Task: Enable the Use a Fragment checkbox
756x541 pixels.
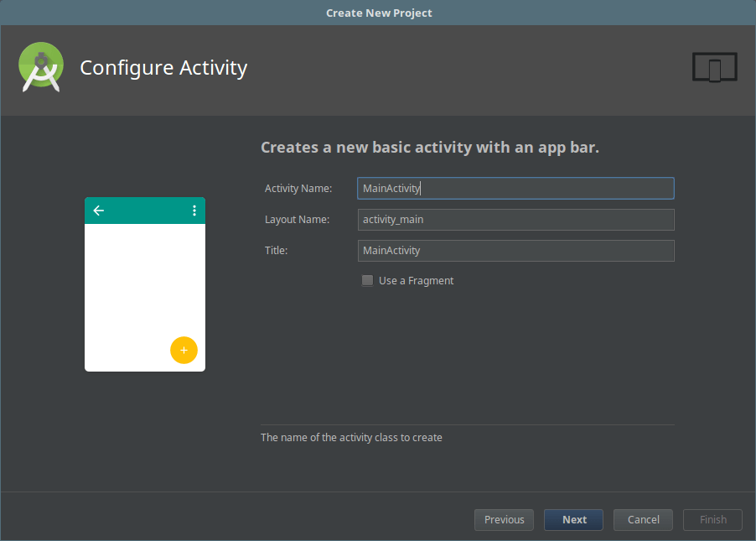Action: [367, 281]
